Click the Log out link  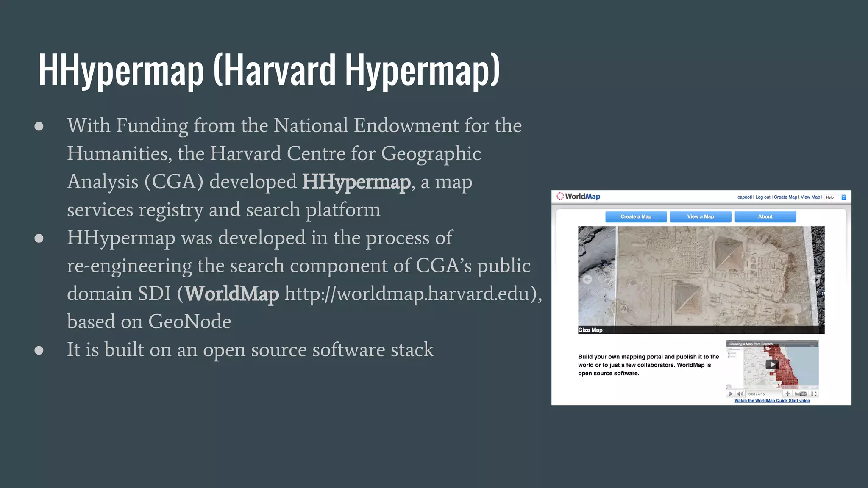(x=762, y=197)
